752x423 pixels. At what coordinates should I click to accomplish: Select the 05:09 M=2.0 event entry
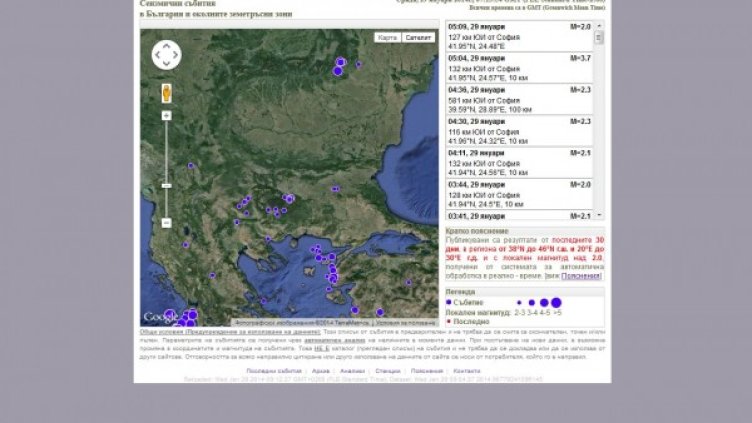point(518,38)
